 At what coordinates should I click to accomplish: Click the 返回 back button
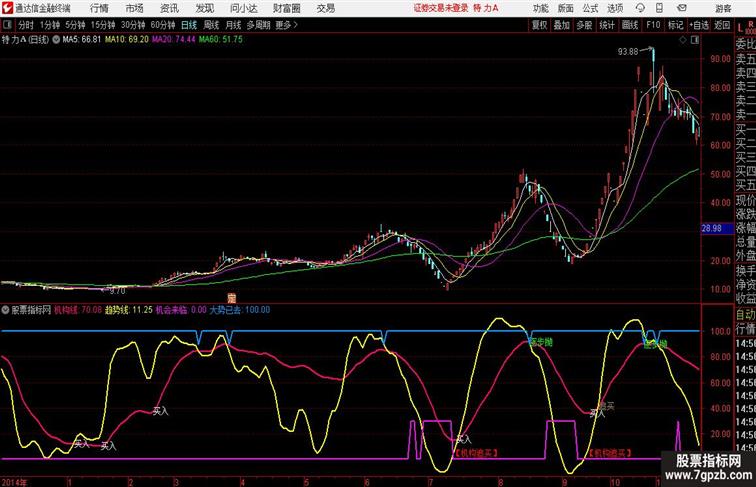point(722,25)
